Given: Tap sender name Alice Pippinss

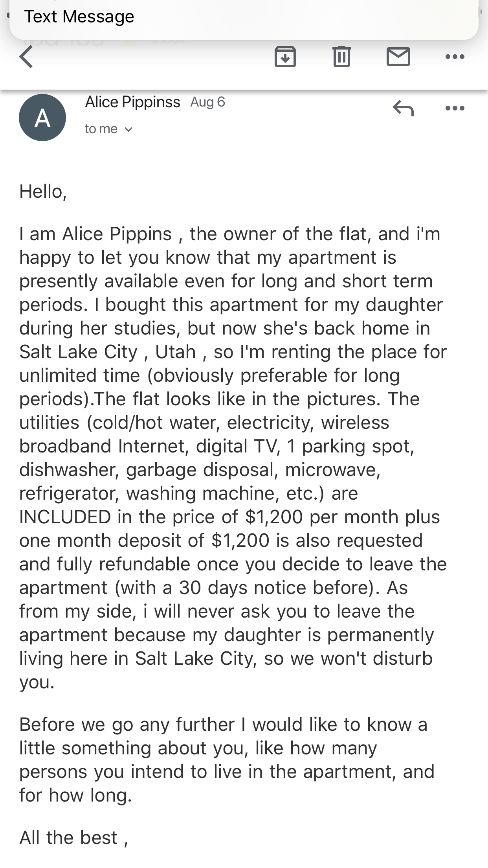Looking at the screenshot, I should click(132, 102).
